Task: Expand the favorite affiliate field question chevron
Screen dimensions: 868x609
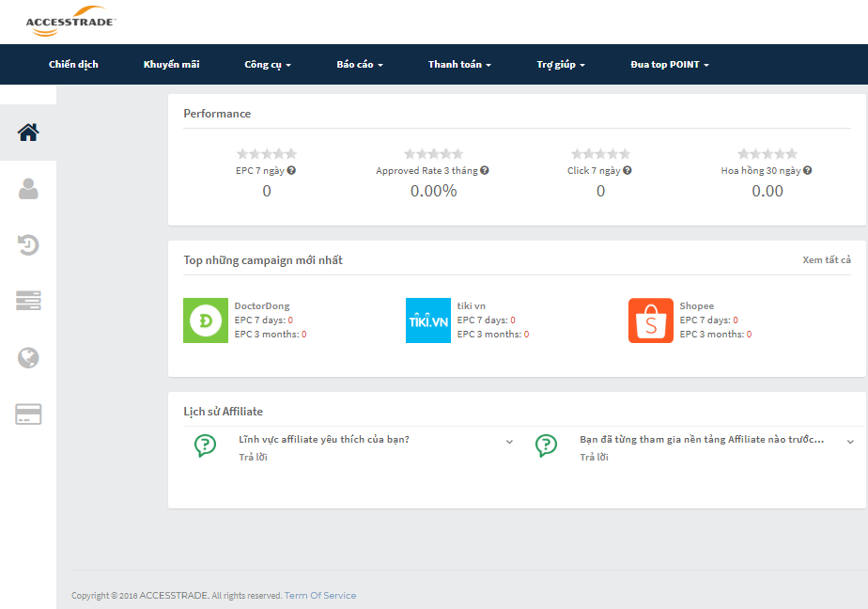Action: click(x=509, y=442)
